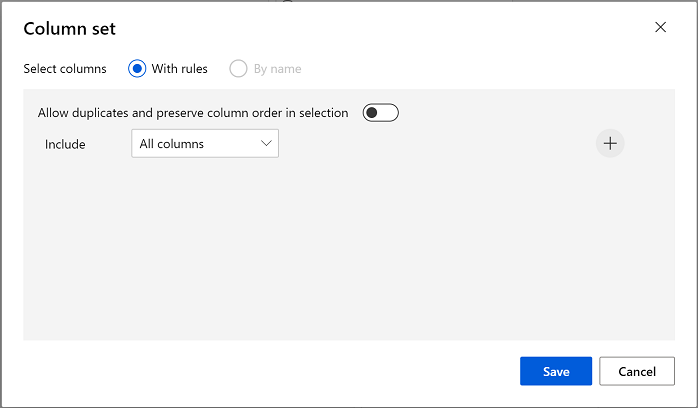698x408 pixels.
Task: Click the Column set dialog title
Action: pos(69,29)
